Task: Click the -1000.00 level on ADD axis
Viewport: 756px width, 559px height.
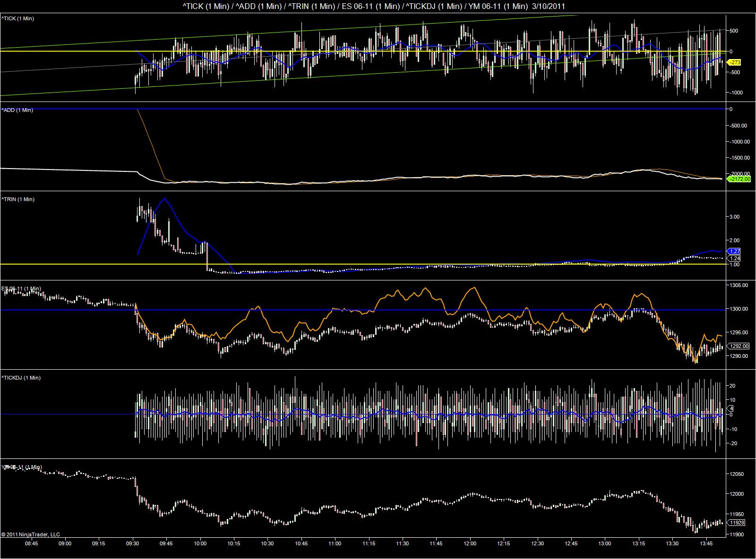Action: (739, 142)
